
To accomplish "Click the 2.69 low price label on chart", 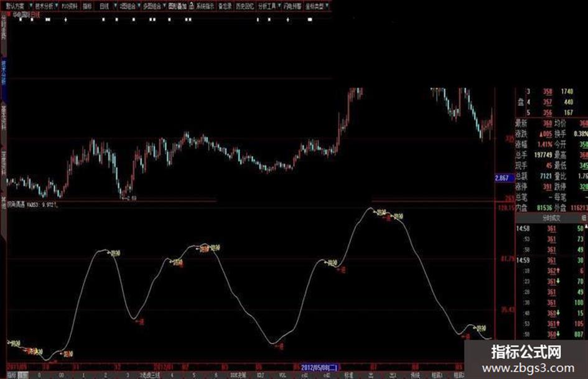I will (132, 198).
